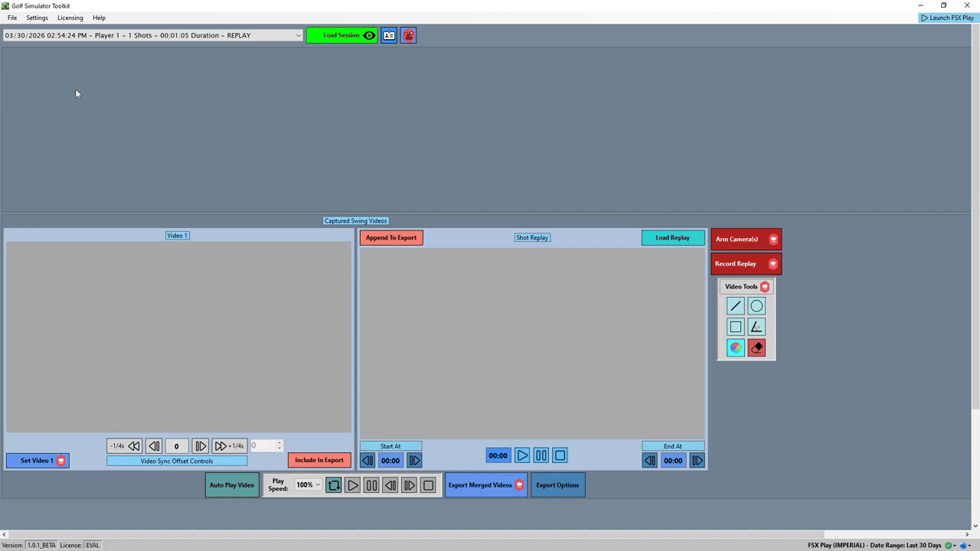Click the ID card icon beside Load Session
The image size is (980, 551).
click(x=389, y=35)
